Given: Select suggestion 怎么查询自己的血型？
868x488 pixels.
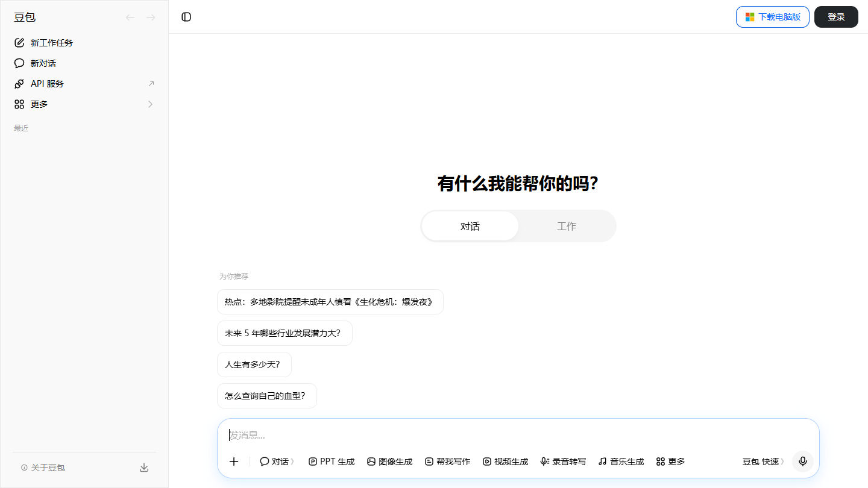Looking at the screenshot, I should [x=267, y=396].
